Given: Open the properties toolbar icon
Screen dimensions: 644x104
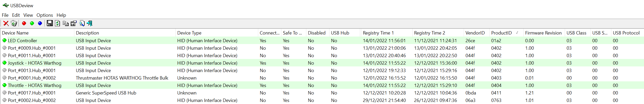Looking at the screenshot, I should (74, 23).
